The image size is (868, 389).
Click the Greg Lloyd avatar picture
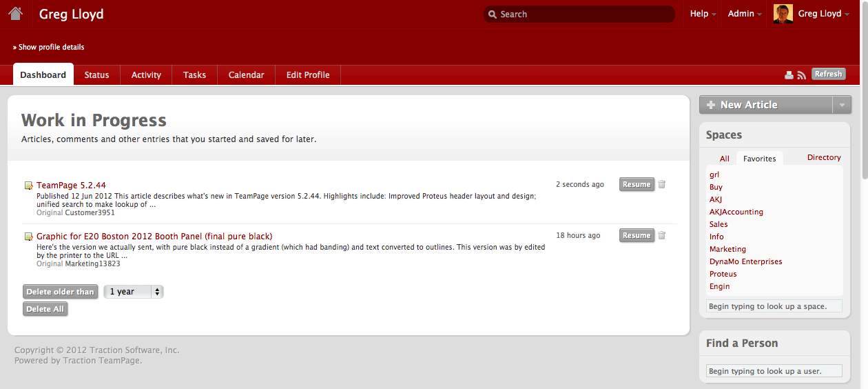coord(783,14)
